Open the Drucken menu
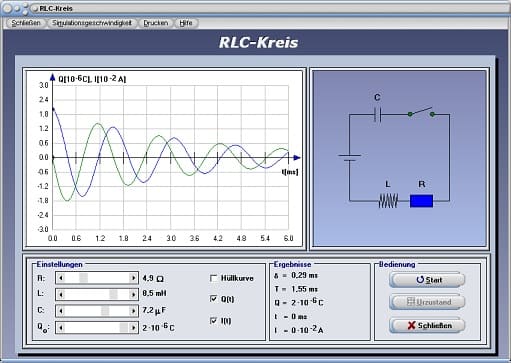Viewport: 511px width, 363px height. point(156,23)
